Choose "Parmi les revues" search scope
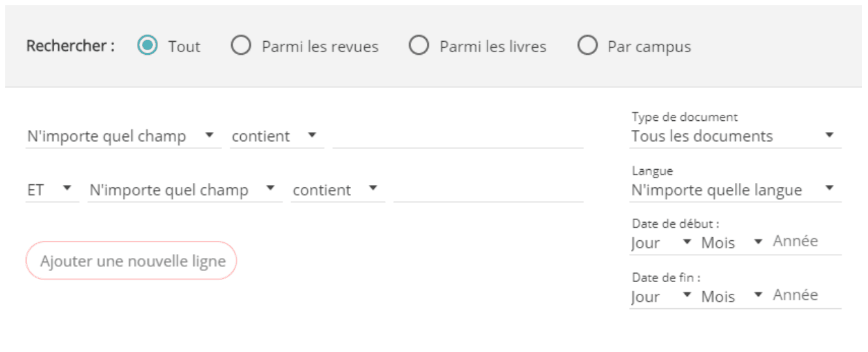The height and width of the screenshot is (352, 868). point(241,46)
